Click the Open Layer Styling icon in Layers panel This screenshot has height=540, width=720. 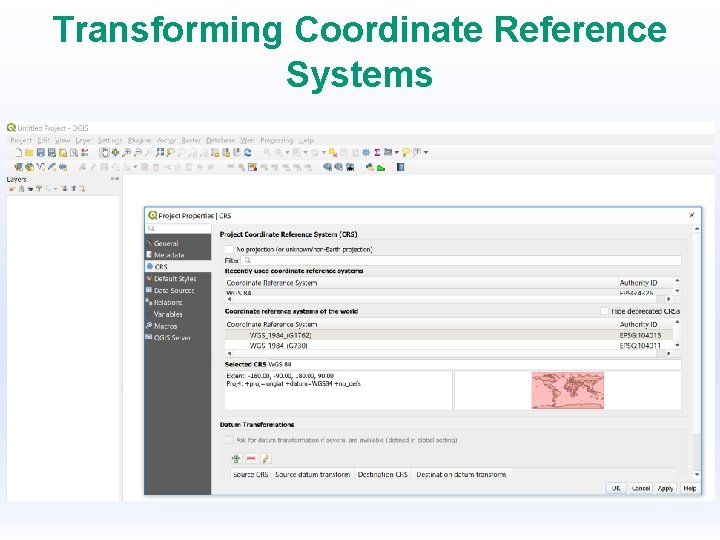(12, 189)
